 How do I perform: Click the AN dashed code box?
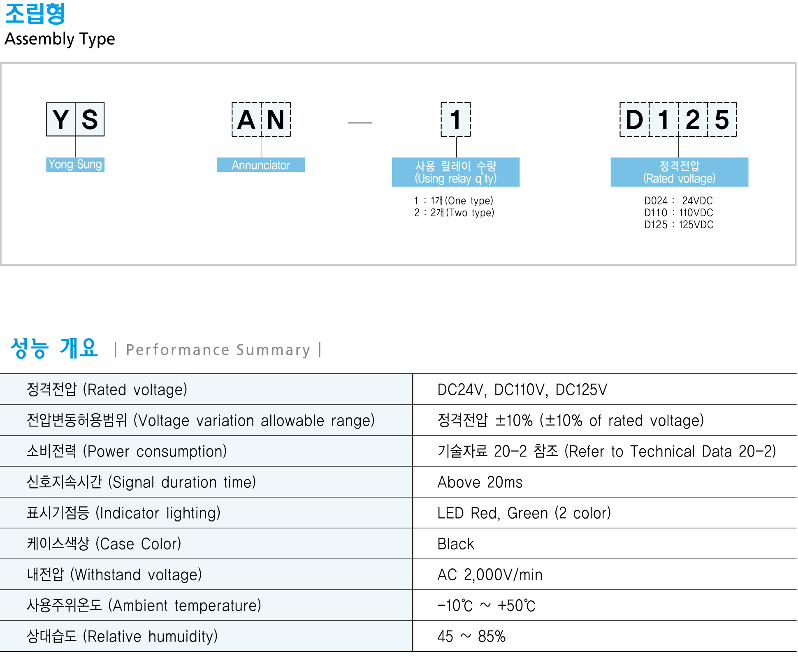pos(261,119)
